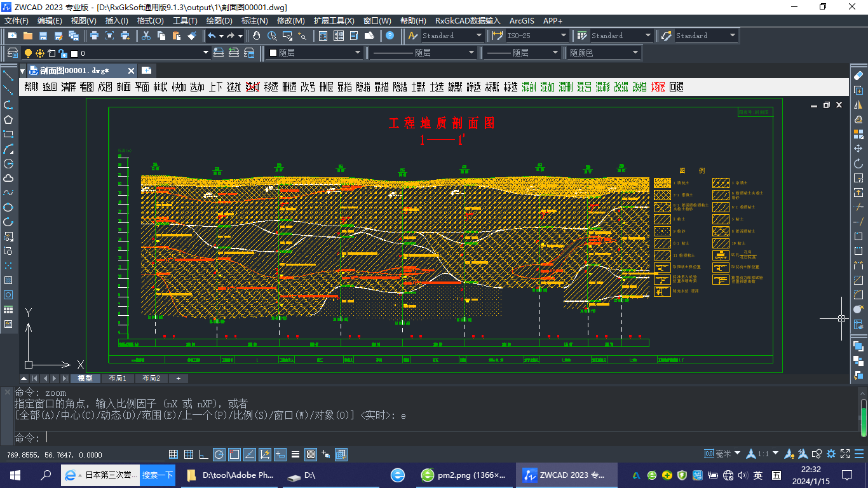This screenshot has height=488, width=868.
Task: Click the 回退 custom toolbar button
Action: coord(677,86)
